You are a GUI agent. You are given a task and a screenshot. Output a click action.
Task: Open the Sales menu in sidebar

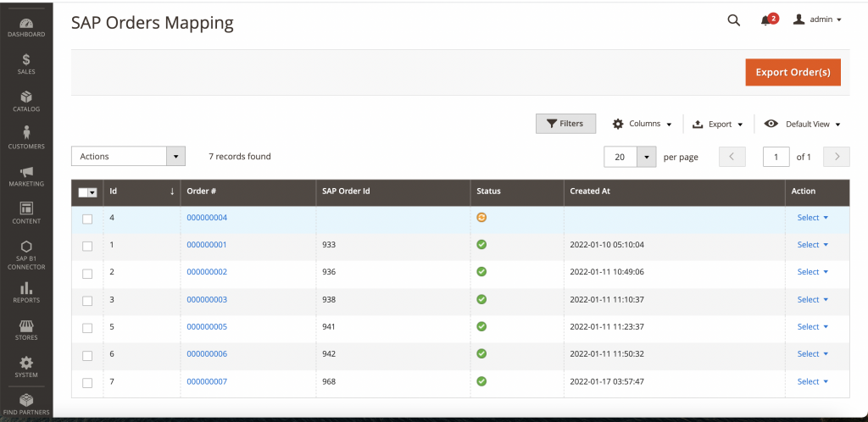pos(26,64)
